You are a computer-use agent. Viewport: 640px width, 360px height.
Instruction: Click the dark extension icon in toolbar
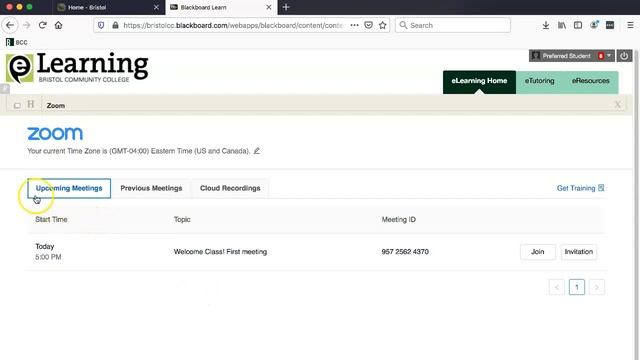(x=610, y=25)
